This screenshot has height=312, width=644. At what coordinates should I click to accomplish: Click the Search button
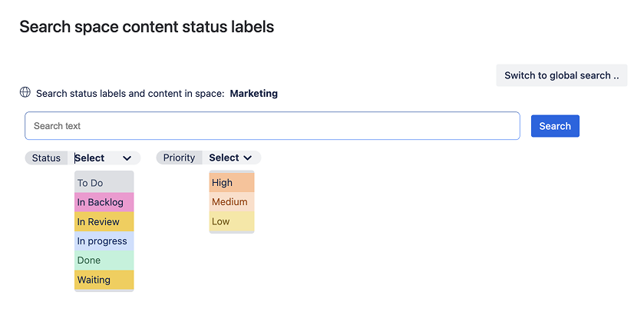click(554, 126)
